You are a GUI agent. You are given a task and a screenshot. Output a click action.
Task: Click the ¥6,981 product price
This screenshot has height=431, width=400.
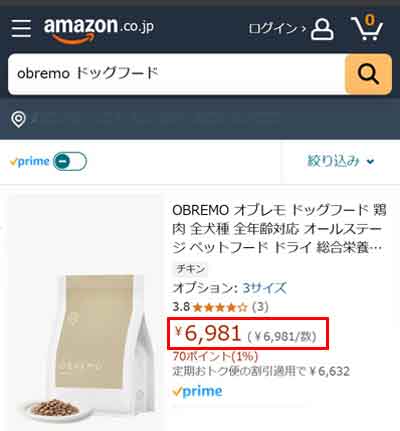[x=208, y=333]
